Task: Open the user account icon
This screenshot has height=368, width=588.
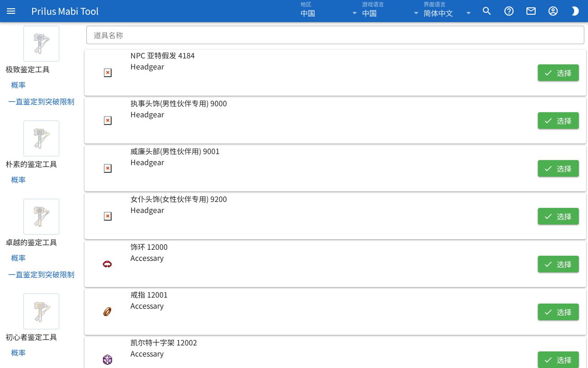Action: click(553, 11)
